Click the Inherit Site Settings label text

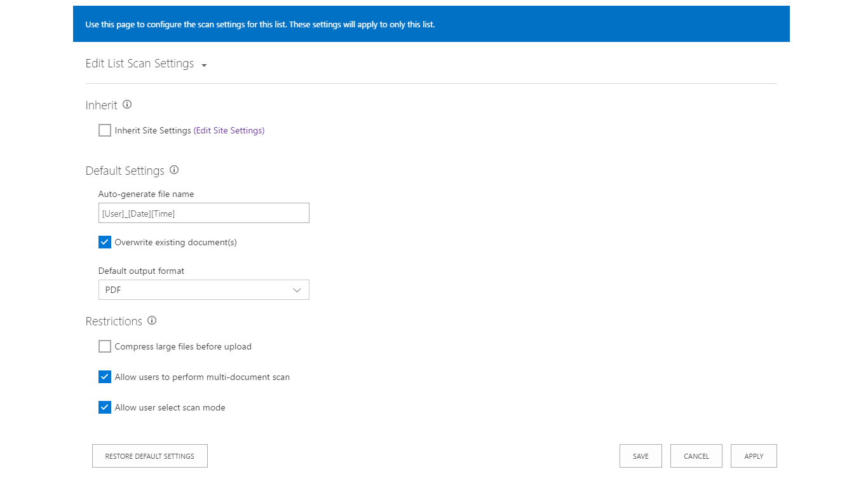(153, 131)
